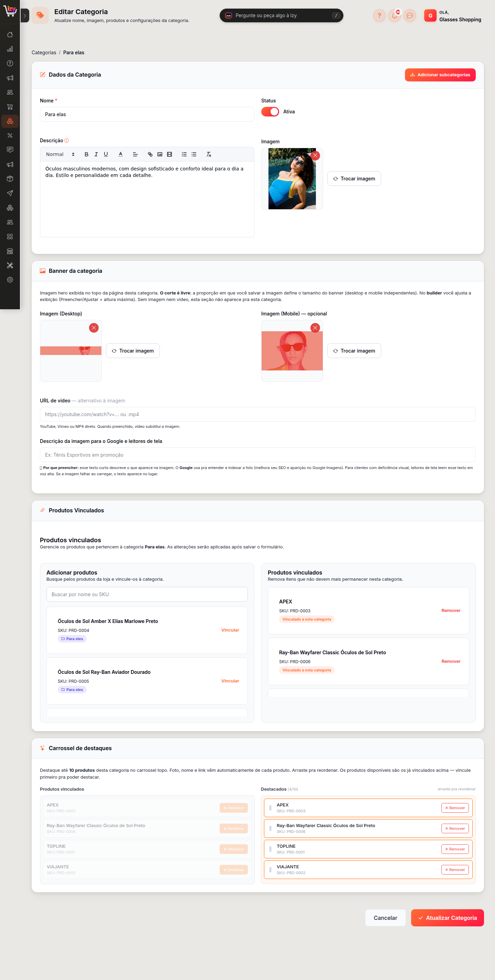Remover Ray-Ban Wayfarer from linked products
The image size is (495, 980).
(451, 661)
